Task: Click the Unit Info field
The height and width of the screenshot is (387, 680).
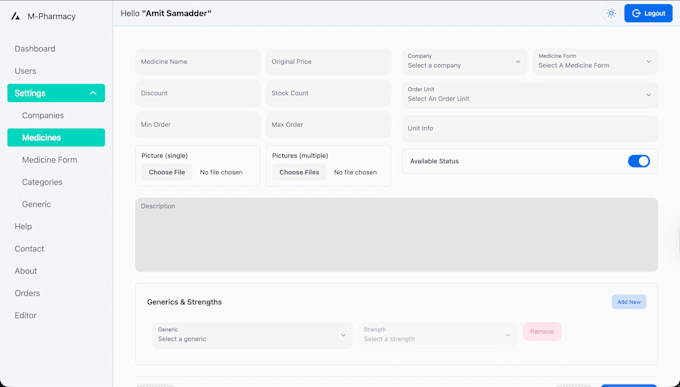Action: tap(530, 128)
